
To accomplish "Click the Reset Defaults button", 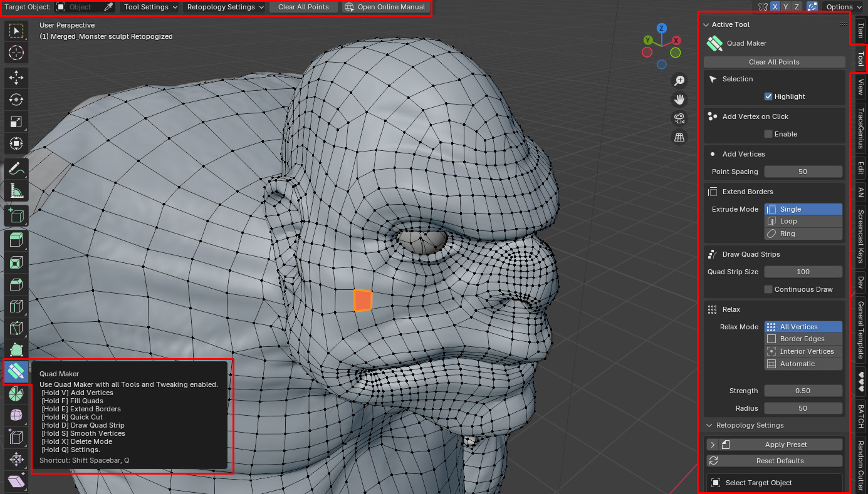I will (775, 461).
